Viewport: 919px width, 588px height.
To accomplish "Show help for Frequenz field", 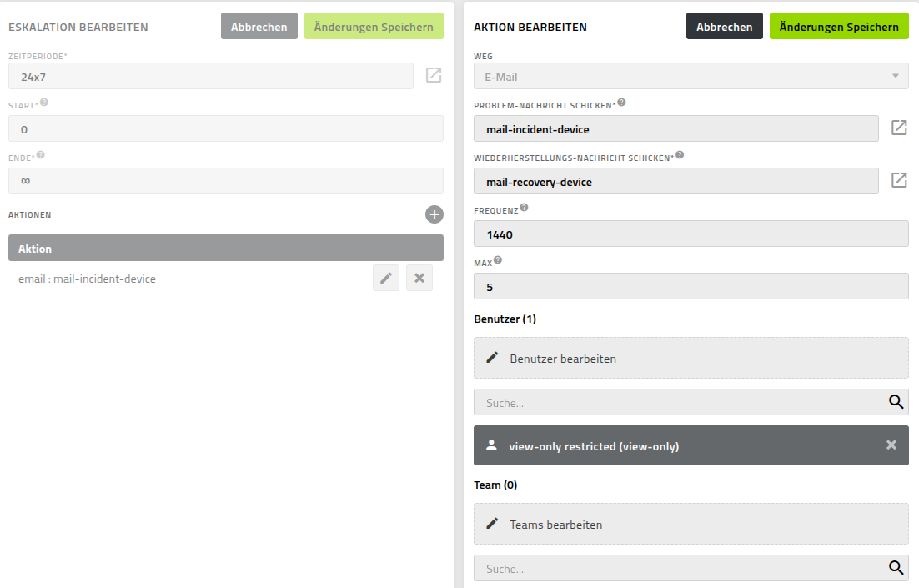I will pyautogui.click(x=524, y=208).
